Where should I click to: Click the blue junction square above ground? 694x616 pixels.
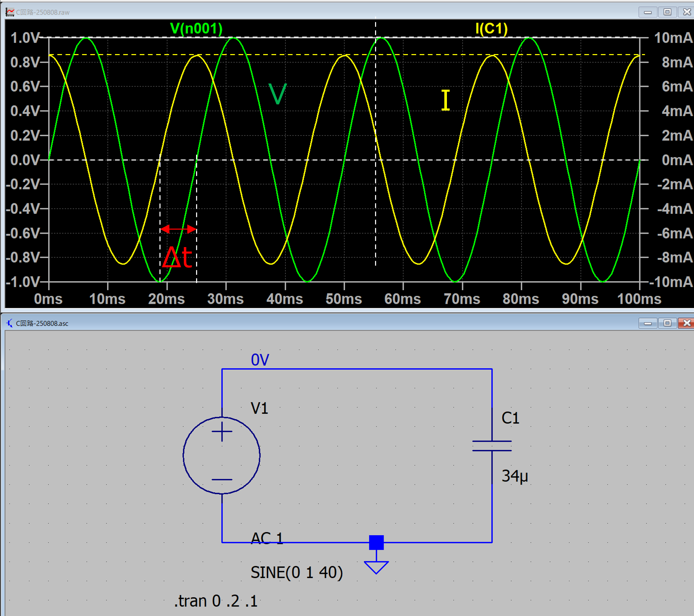click(x=376, y=542)
